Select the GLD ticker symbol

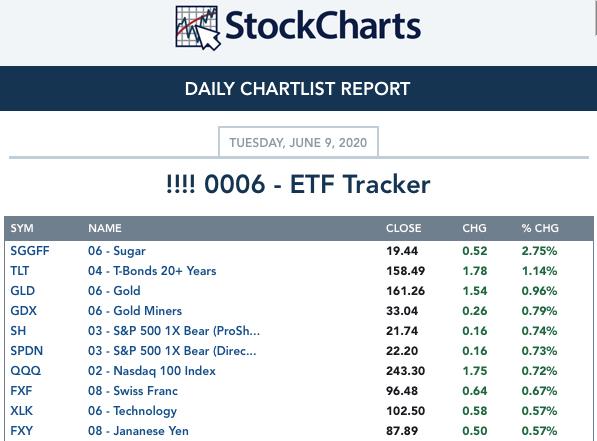(22, 291)
